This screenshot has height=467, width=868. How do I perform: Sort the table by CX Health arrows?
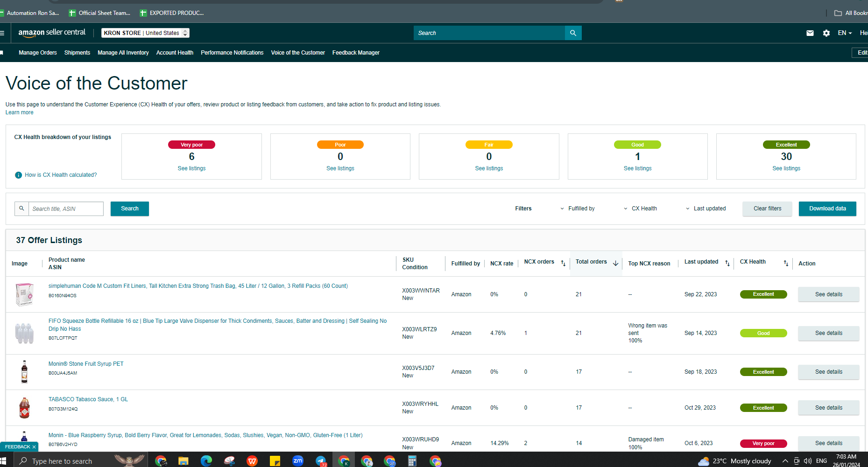click(x=786, y=264)
